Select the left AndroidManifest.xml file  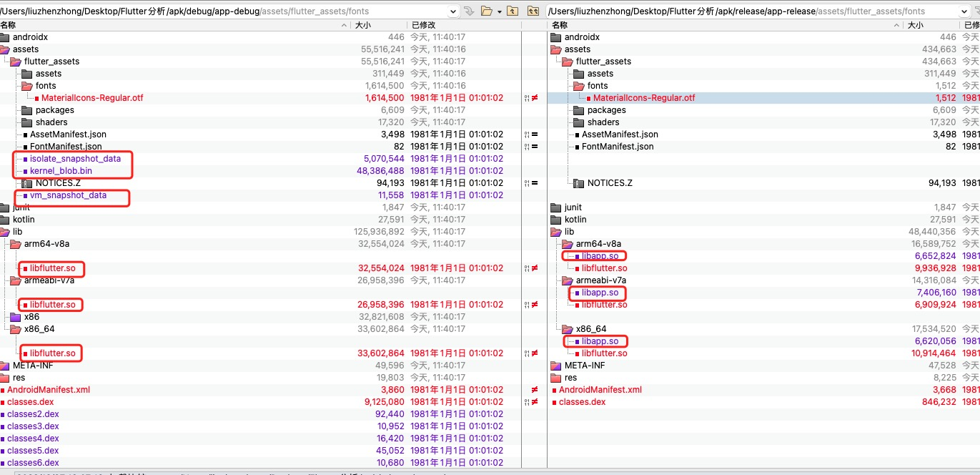(x=49, y=390)
